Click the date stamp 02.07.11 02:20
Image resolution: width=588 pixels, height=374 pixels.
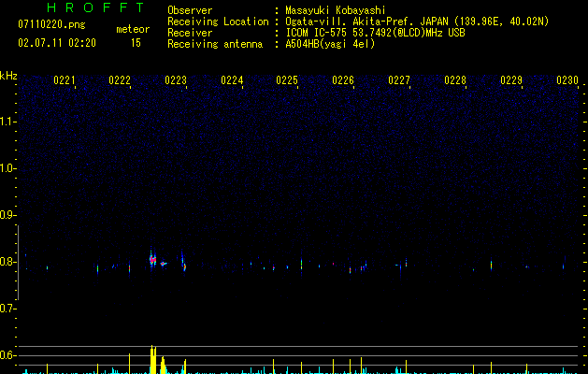coord(57,43)
